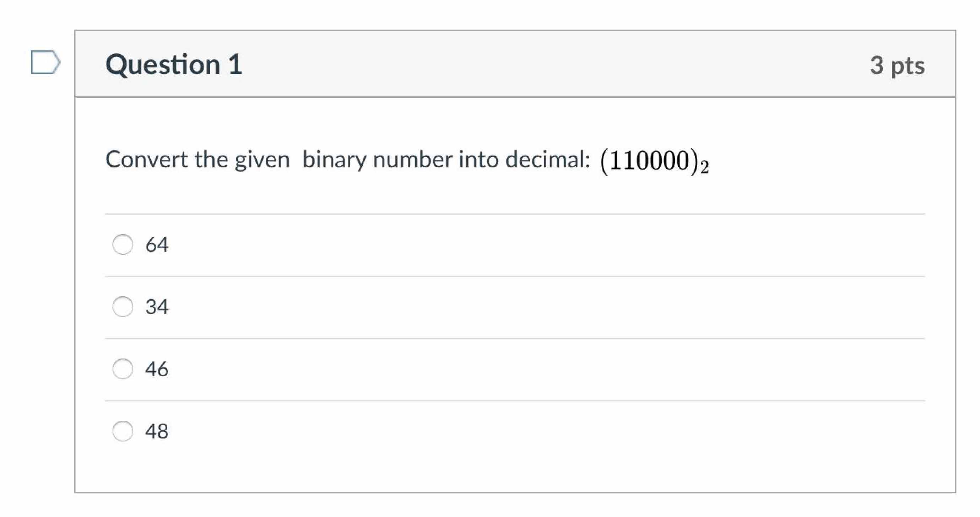The height and width of the screenshot is (517, 980).
Task: Click the subscript 2 base indicator
Action: pyautogui.click(x=705, y=168)
